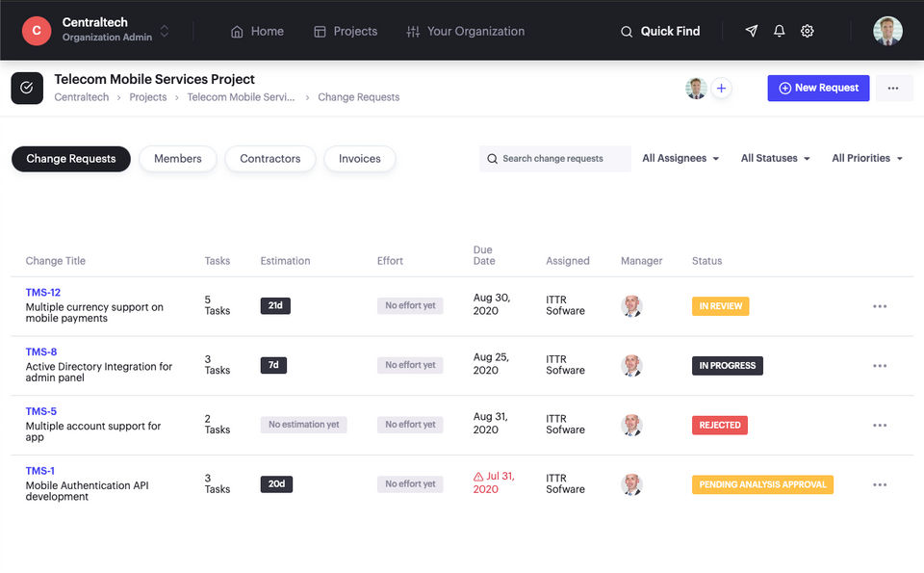Expand the Centraltech organization switcher
924x573 pixels.
[165, 31]
